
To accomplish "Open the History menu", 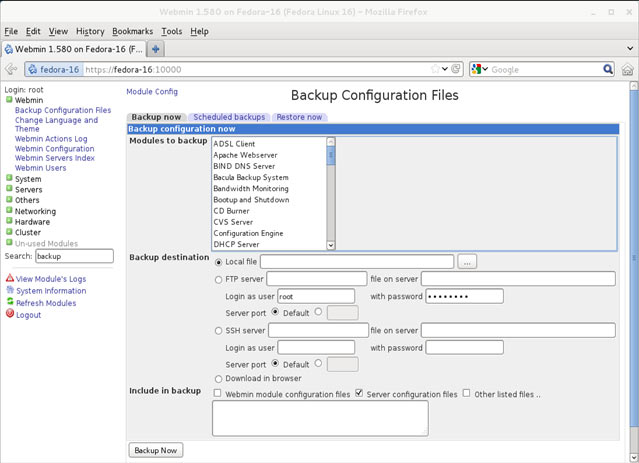I will click(x=90, y=31).
